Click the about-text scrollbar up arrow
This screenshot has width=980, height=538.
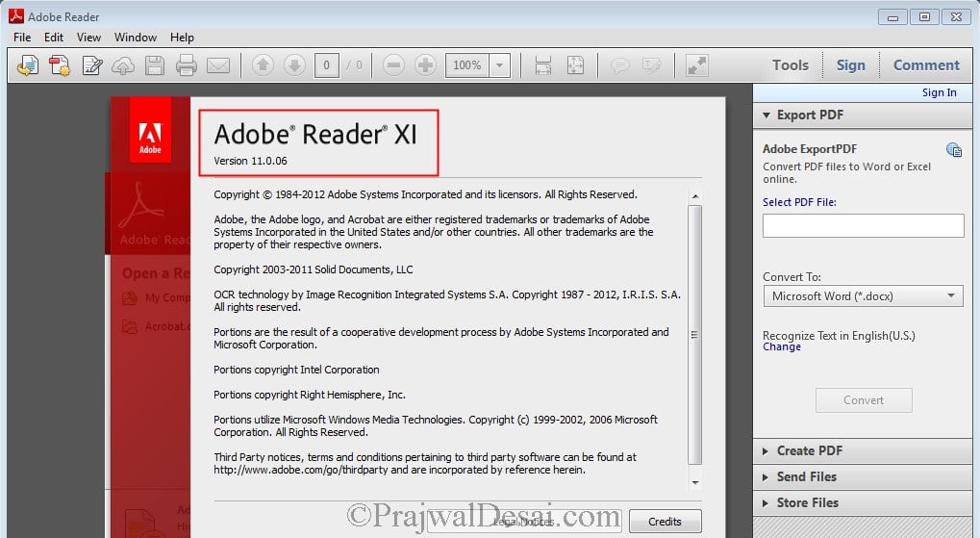click(x=695, y=196)
